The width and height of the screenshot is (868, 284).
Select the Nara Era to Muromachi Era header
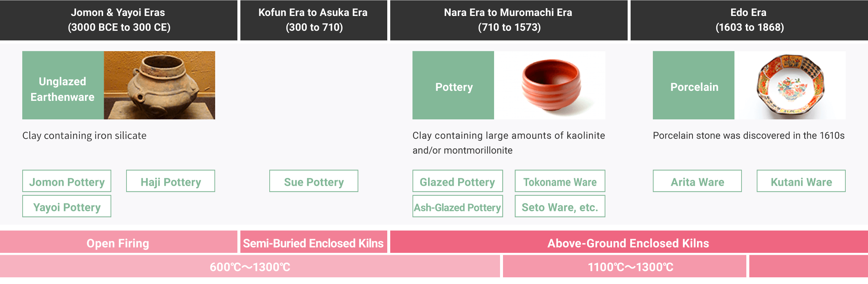(x=509, y=20)
